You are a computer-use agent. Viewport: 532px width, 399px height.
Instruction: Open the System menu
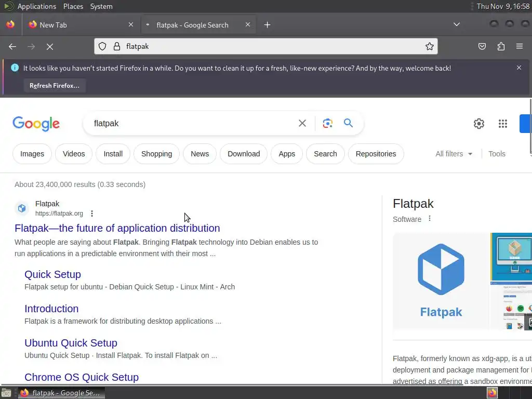click(x=101, y=6)
